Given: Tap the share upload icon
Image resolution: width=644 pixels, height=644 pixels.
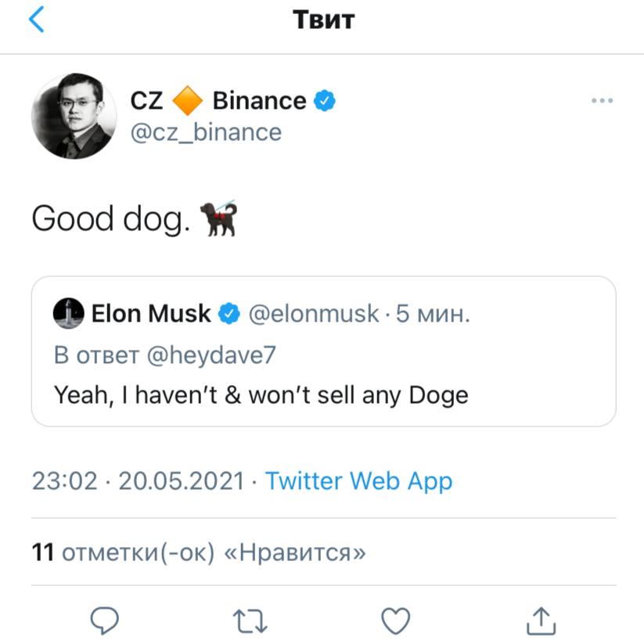Looking at the screenshot, I should pos(541,621).
